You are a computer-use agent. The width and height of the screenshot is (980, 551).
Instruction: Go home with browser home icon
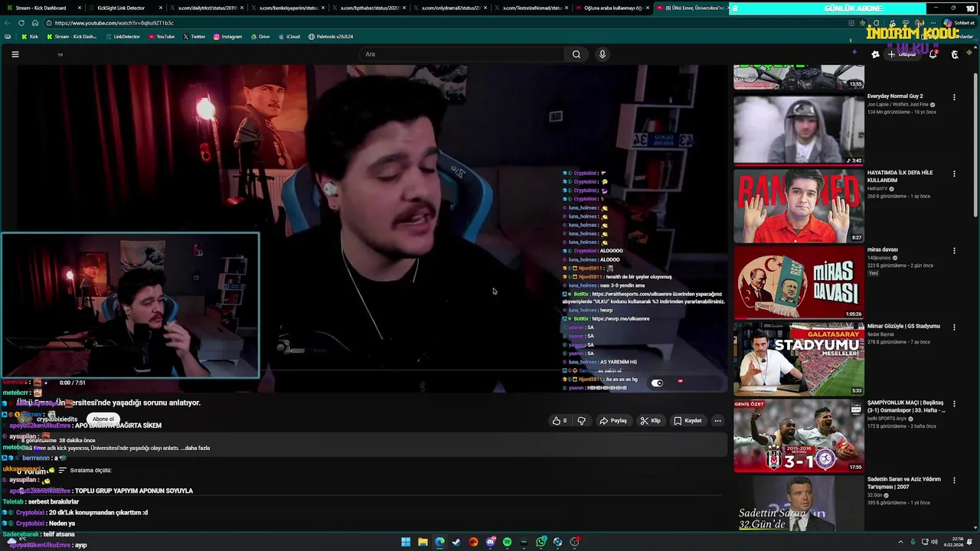(x=34, y=23)
